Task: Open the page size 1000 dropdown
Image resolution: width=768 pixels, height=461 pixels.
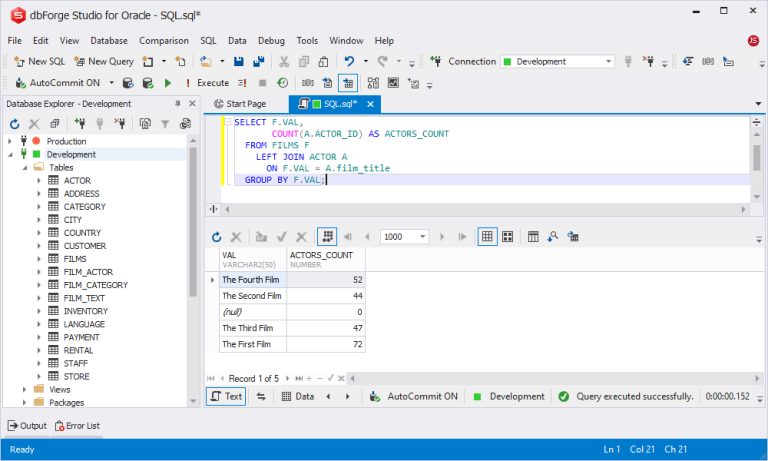Action: (422, 237)
